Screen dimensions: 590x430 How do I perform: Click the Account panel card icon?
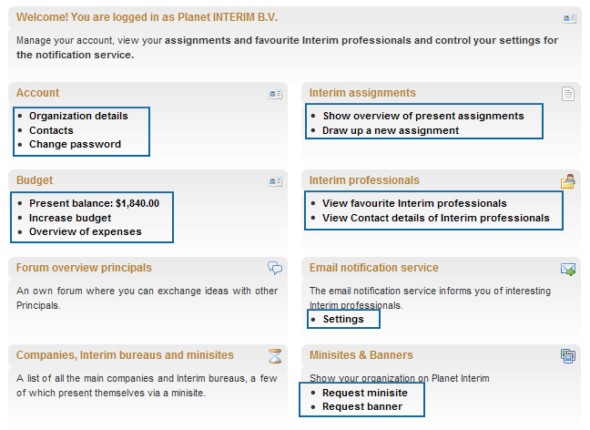pyautogui.click(x=275, y=94)
